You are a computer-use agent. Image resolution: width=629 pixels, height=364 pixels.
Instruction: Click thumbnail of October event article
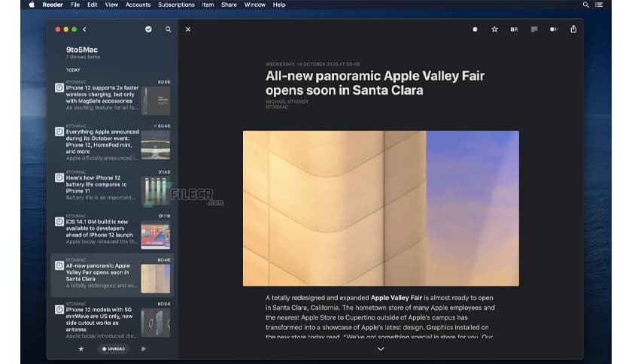[x=155, y=144]
